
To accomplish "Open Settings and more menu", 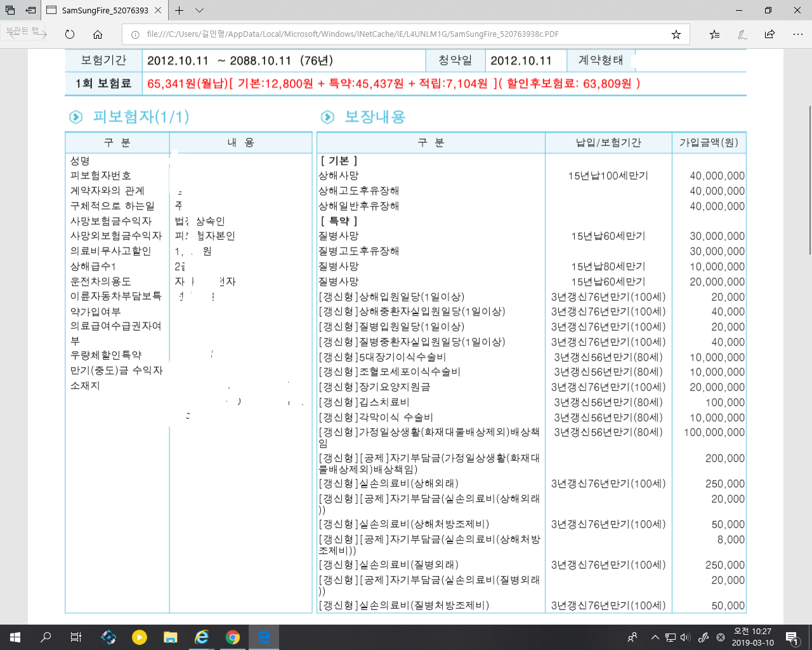I will pos(797,34).
